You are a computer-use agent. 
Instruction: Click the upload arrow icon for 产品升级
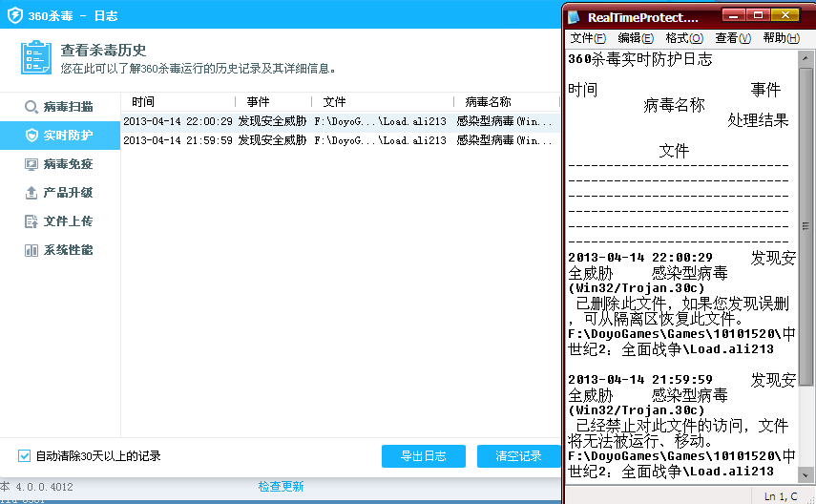click(x=31, y=193)
